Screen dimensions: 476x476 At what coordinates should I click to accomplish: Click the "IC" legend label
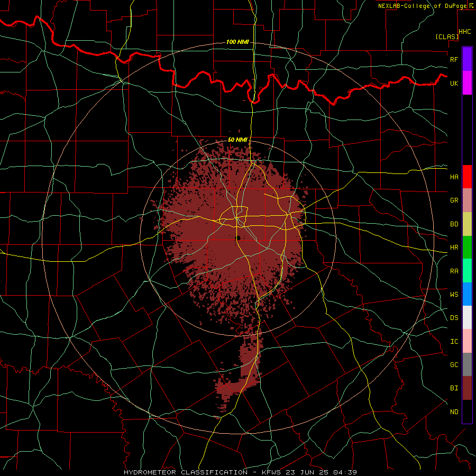[x=454, y=342]
